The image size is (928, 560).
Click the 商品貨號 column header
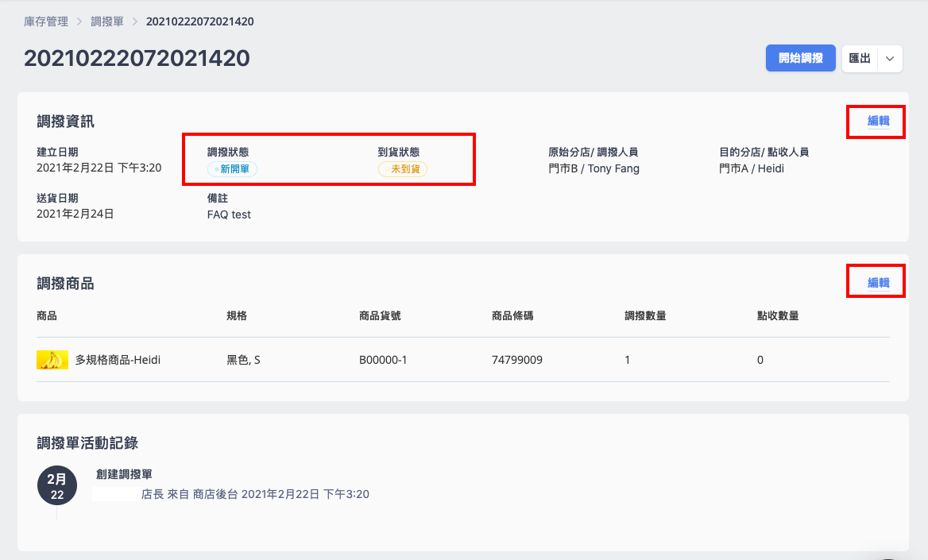tap(380, 315)
